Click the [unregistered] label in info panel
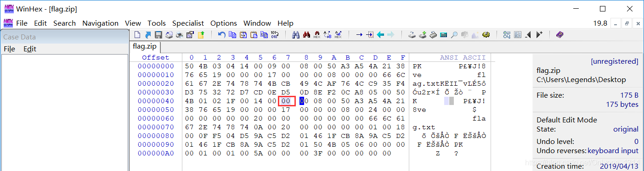Screen dimensions: 644x171 click(x=615, y=61)
